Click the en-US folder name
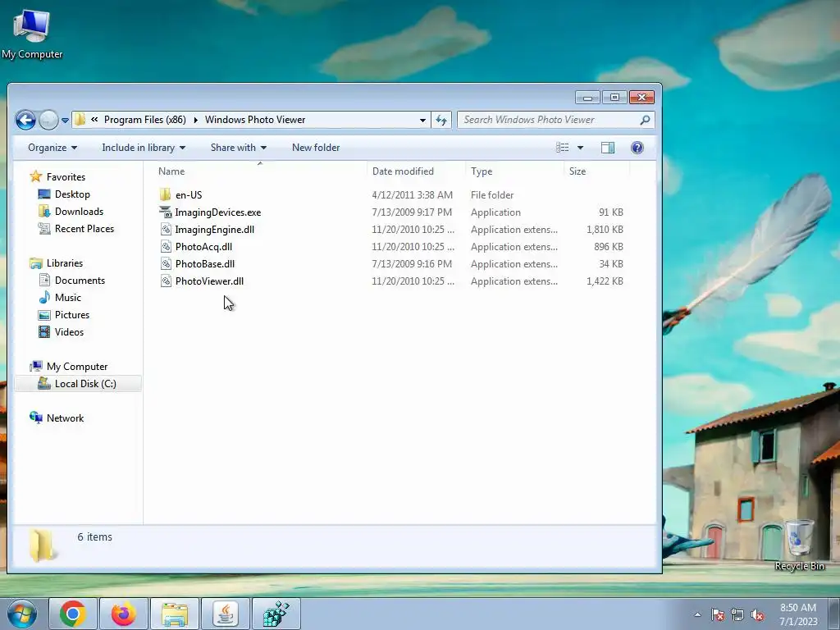Screen dimensions: 840x630 coord(189,195)
